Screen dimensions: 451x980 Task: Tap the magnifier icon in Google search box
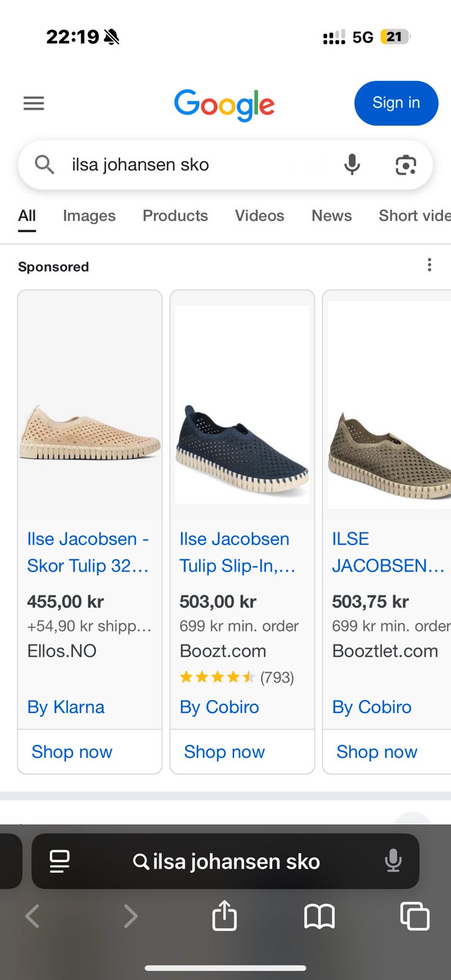pyautogui.click(x=45, y=164)
